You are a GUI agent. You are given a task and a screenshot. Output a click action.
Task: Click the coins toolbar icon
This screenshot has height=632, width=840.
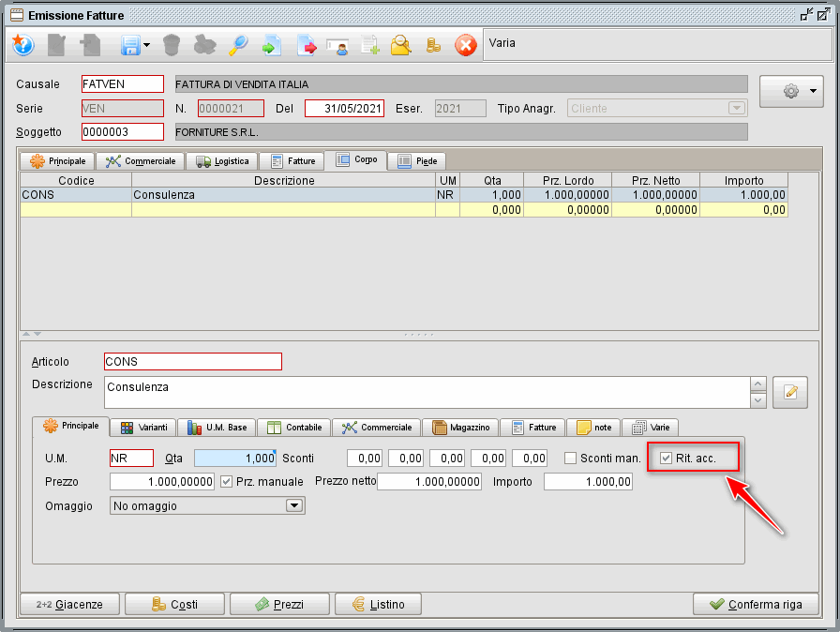[432, 45]
